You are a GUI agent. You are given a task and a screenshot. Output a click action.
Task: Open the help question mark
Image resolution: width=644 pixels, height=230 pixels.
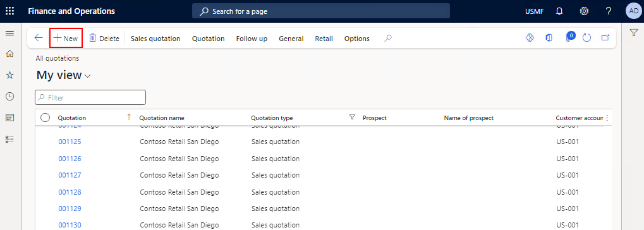point(609,11)
